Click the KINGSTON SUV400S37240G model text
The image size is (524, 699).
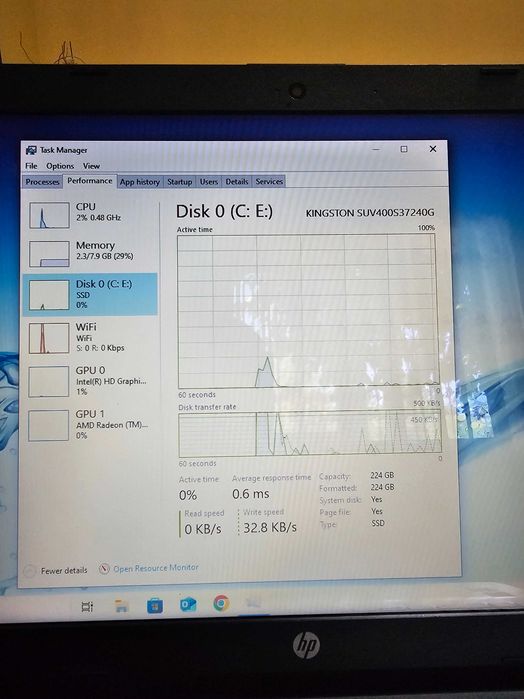click(370, 213)
